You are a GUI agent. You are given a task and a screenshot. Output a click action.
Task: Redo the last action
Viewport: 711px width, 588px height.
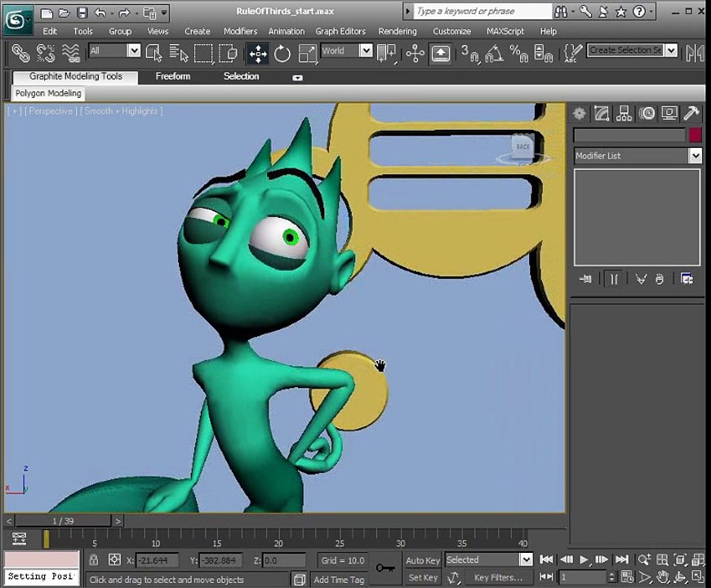[124, 13]
